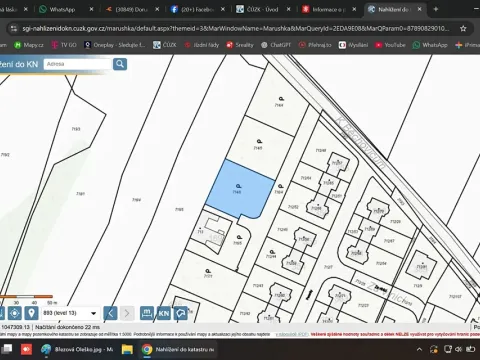This screenshot has height=360, width=480.
Task: Click the browser URL address bar
Action: 235,29
